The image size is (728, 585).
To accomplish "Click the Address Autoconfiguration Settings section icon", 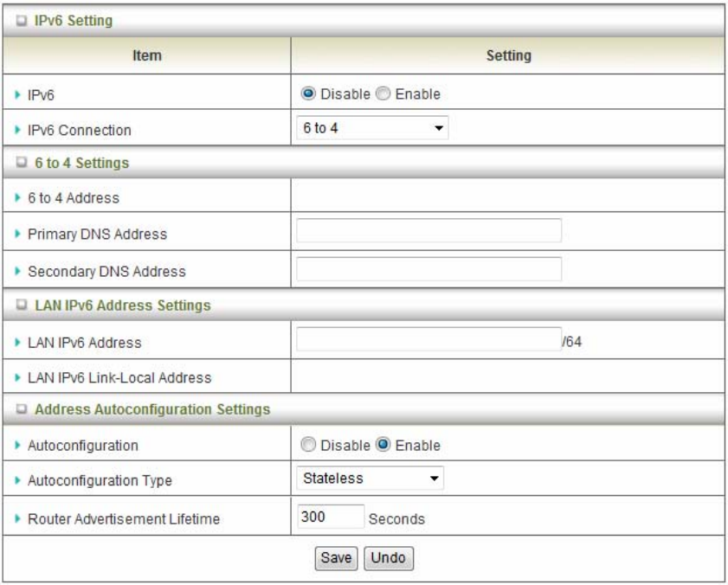I will point(18,408).
